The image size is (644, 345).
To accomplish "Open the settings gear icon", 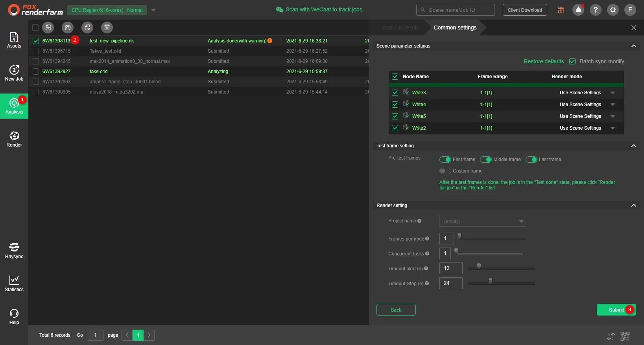I will (613, 10).
